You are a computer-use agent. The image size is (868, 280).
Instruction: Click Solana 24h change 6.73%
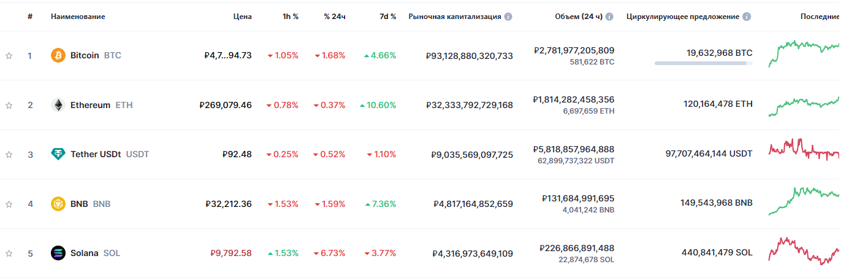(329, 253)
